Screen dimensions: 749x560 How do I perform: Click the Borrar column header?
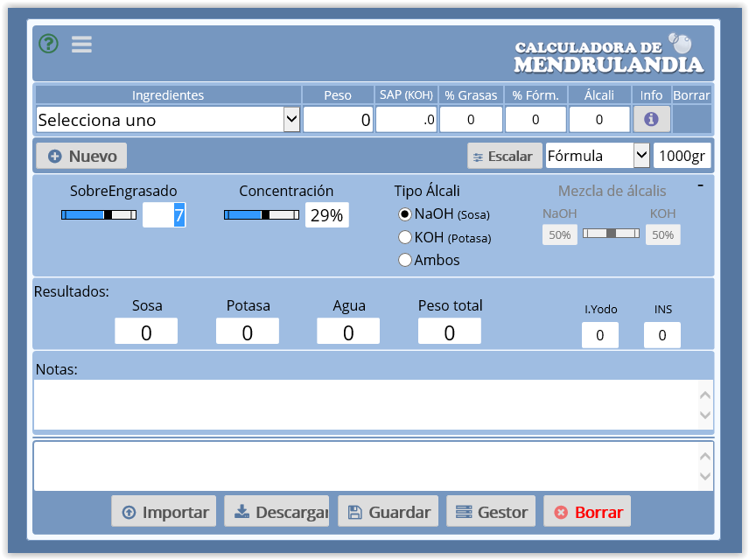click(691, 95)
